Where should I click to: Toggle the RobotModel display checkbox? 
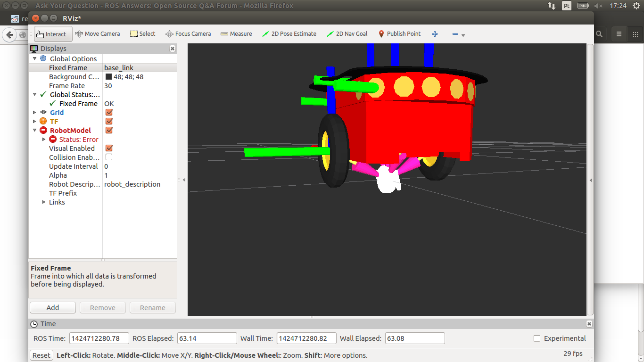pos(109,130)
